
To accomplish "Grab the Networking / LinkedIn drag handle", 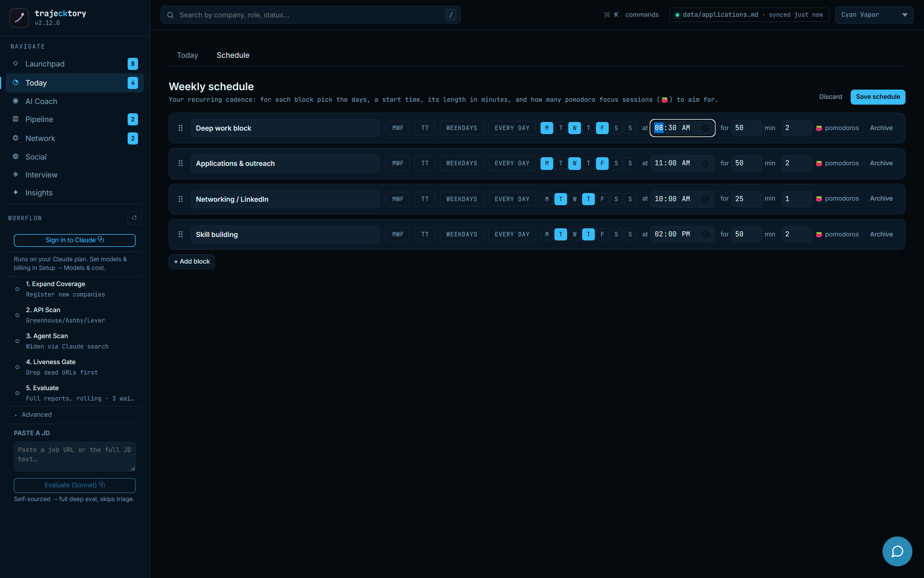I will pyautogui.click(x=180, y=199).
